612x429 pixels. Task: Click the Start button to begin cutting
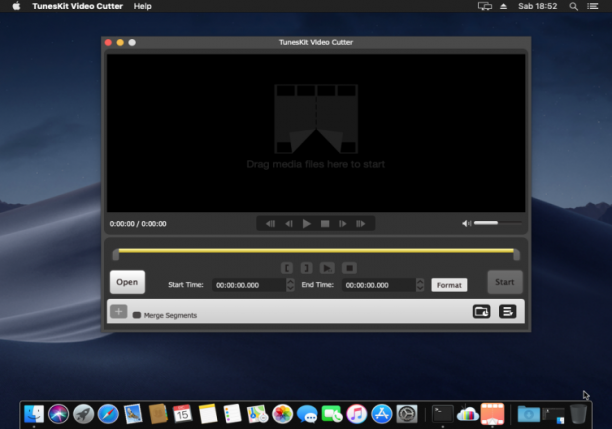[x=505, y=282]
